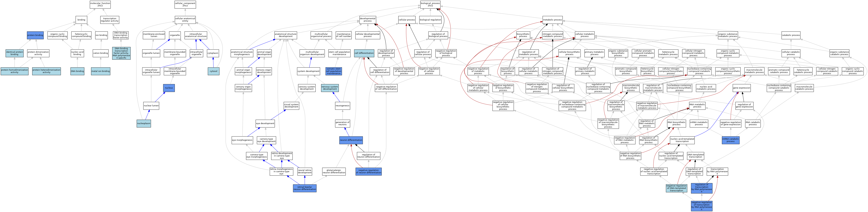Select the 'biological regulation' node
Viewport: 868px width, 212px height.
pos(430,20)
